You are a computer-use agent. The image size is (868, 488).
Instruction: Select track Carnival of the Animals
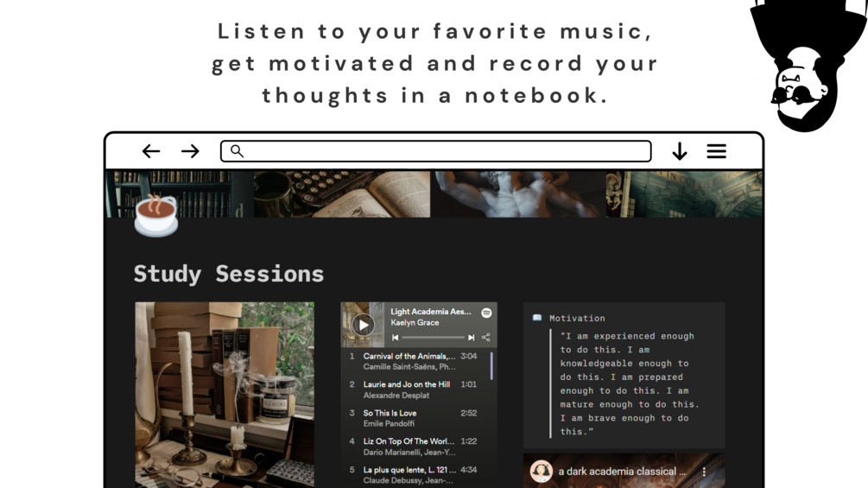(x=415, y=361)
